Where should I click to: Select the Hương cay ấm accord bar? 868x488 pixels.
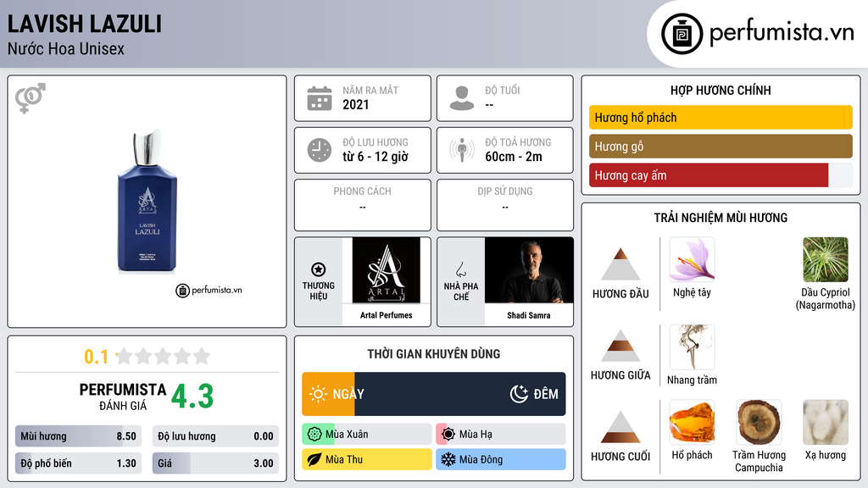[721, 175]
